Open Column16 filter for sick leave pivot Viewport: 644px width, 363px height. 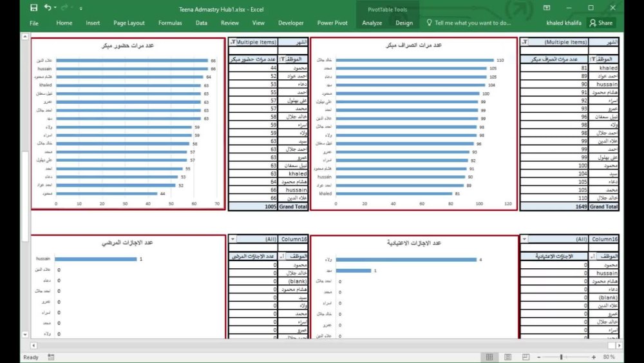(x=233, y=239)
